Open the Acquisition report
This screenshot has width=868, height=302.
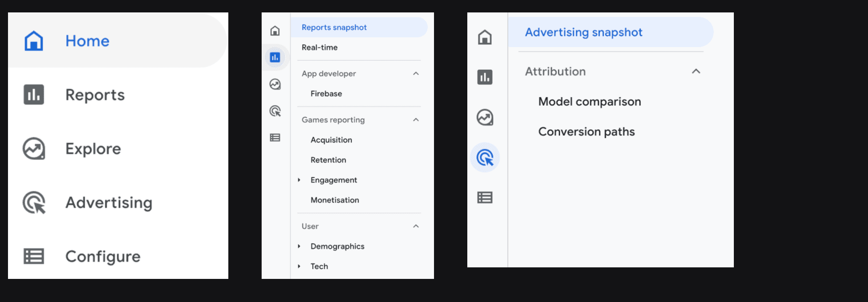coord(331,140)
